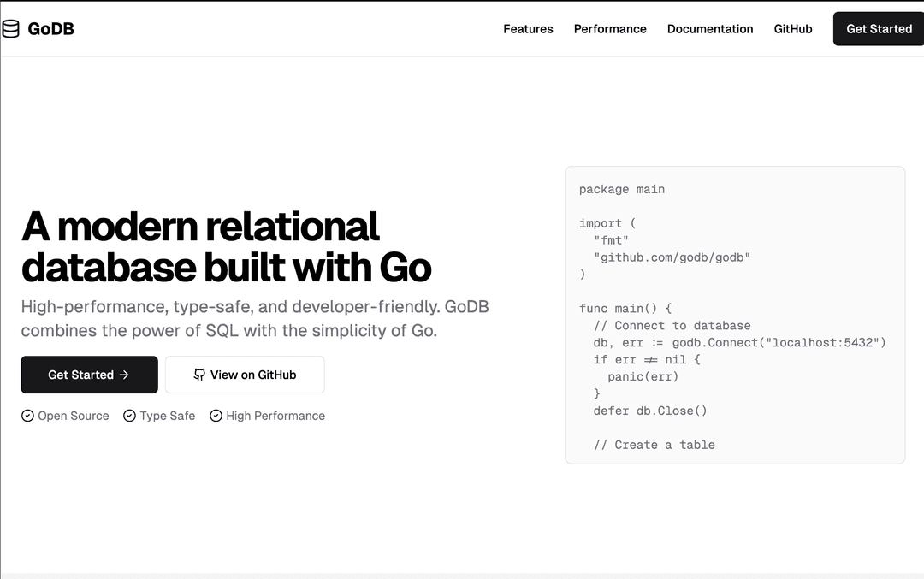Open the Features nav link
The height and width of the screenshot is (579, 924).
[528, 29]
